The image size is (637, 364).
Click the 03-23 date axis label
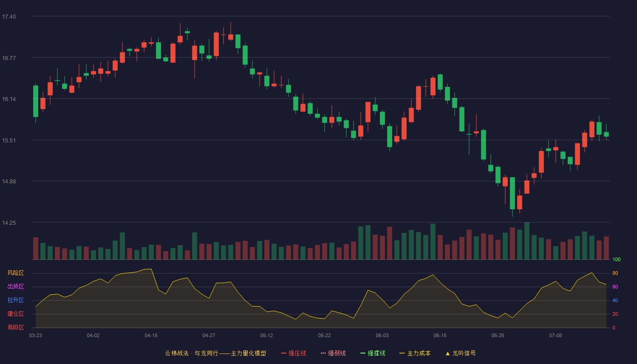pos(35,335)
